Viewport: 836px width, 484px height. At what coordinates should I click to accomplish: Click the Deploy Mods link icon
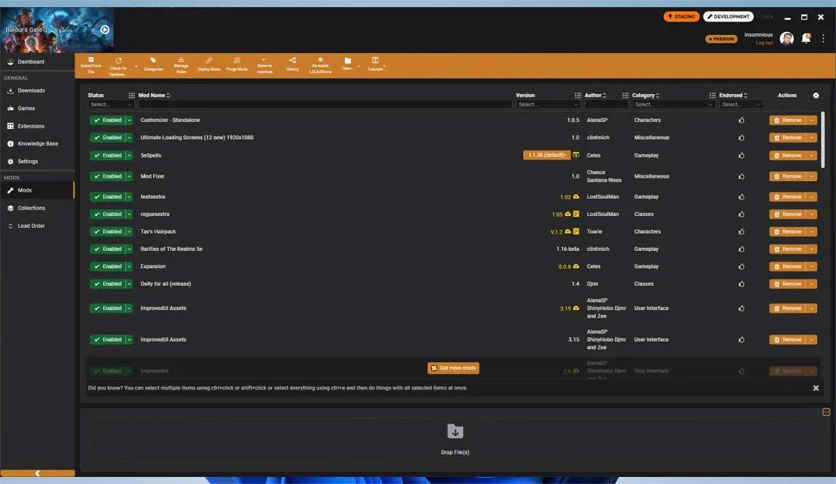click(x=209, y=60)
